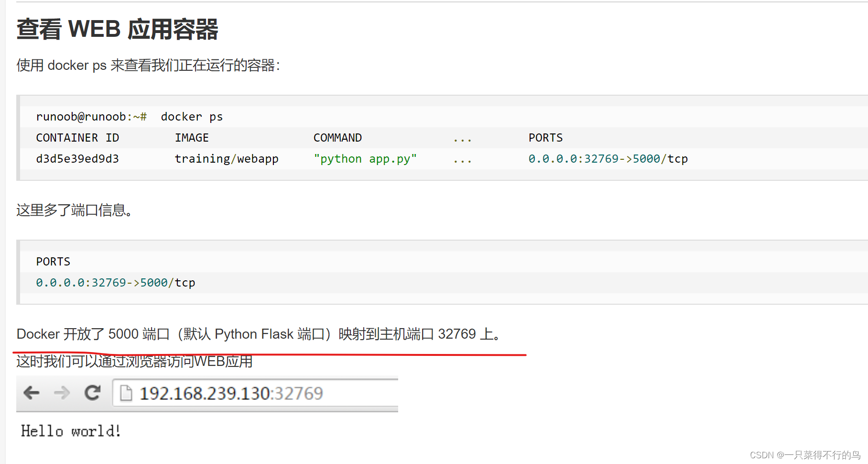This screenshot has width=868, height=464.
Task: Click the PORTS label in second code block
Action: tap(53, 262)
